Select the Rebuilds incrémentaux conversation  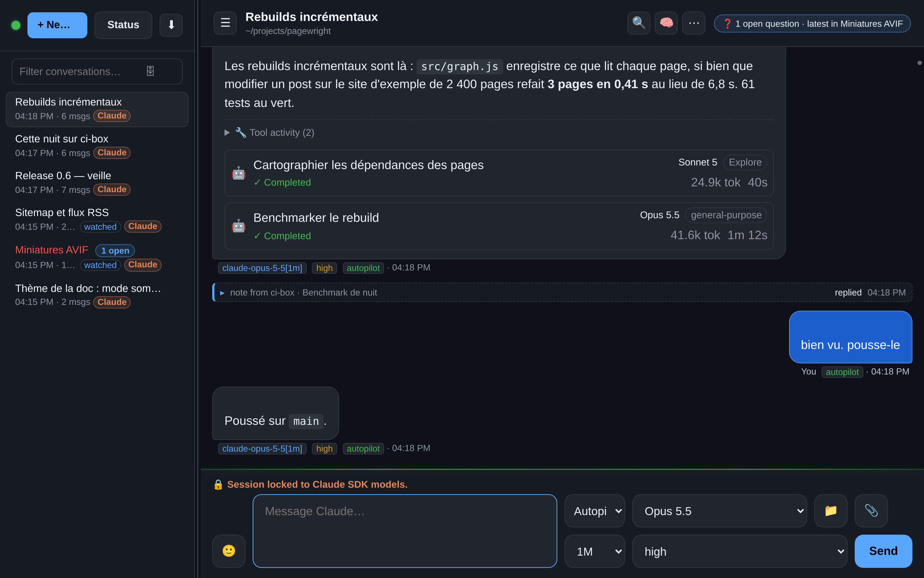97,109
